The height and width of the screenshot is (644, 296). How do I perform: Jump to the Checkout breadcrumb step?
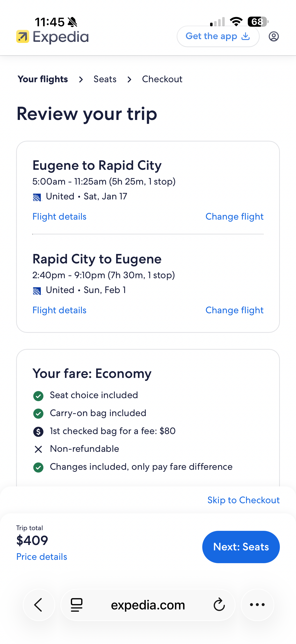162,79
